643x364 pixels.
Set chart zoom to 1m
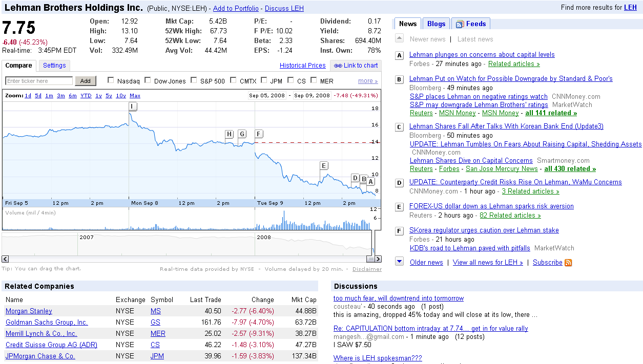tap(49, 96)
